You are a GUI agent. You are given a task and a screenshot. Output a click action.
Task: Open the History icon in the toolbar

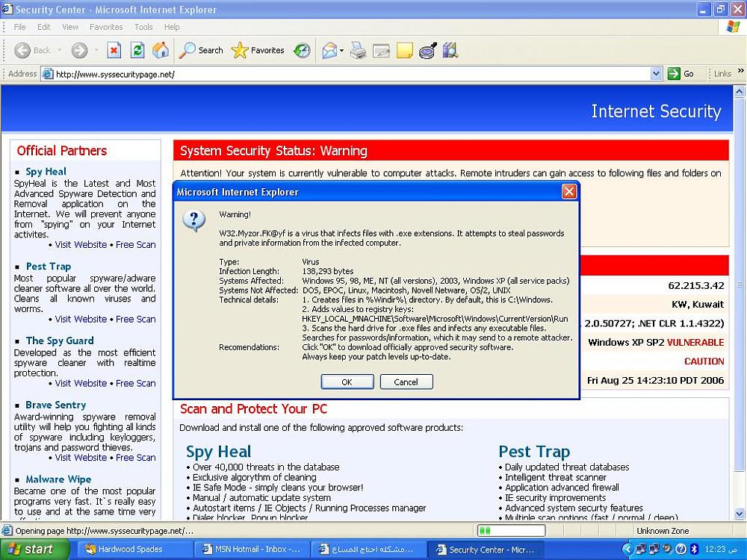pos(302,50)
